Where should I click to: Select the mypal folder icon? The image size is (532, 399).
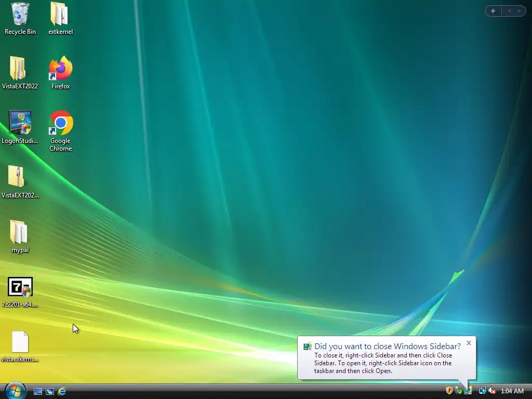pos(19,232)
